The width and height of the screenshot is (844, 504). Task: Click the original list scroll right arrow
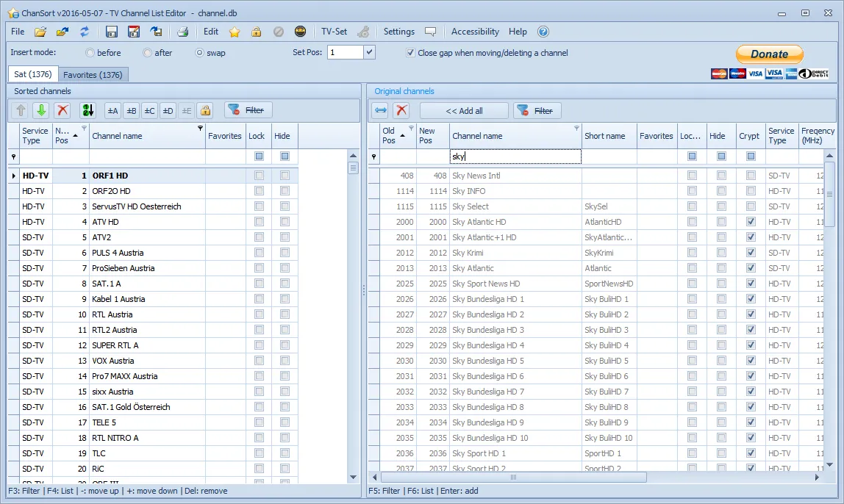[x=817, y=477]
